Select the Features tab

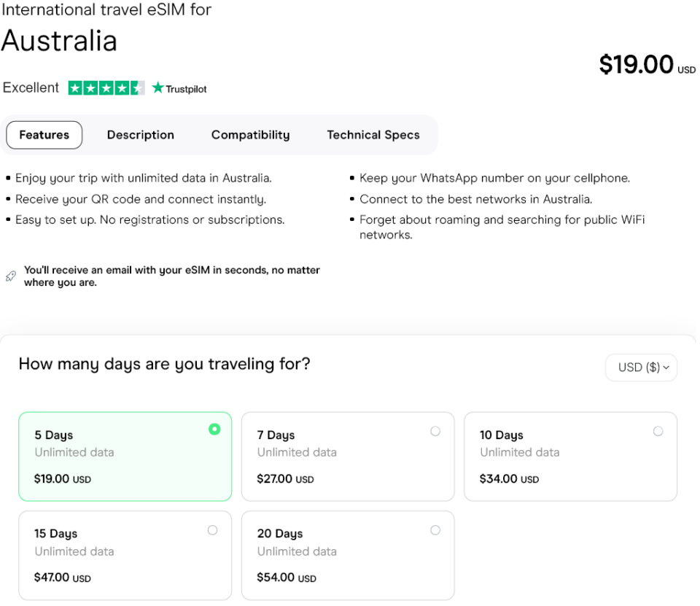click(44, 135)
